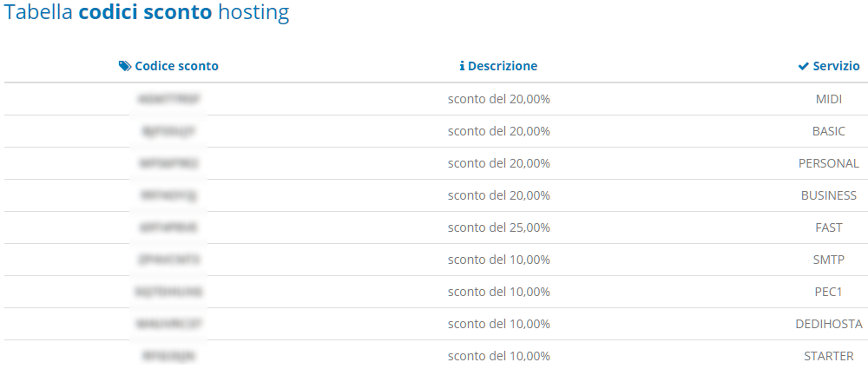Click the blurred discount code for BASIC

click(168, 131)
